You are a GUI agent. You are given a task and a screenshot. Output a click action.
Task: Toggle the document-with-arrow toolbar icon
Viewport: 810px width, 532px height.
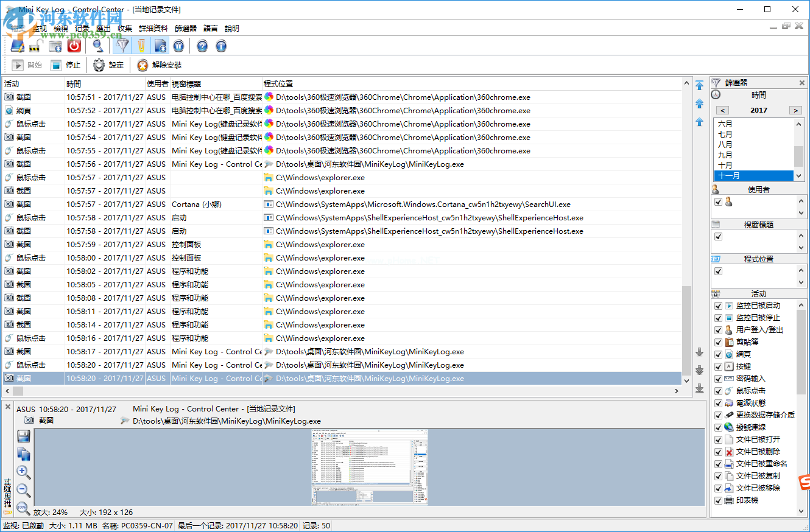pos(160,46)
